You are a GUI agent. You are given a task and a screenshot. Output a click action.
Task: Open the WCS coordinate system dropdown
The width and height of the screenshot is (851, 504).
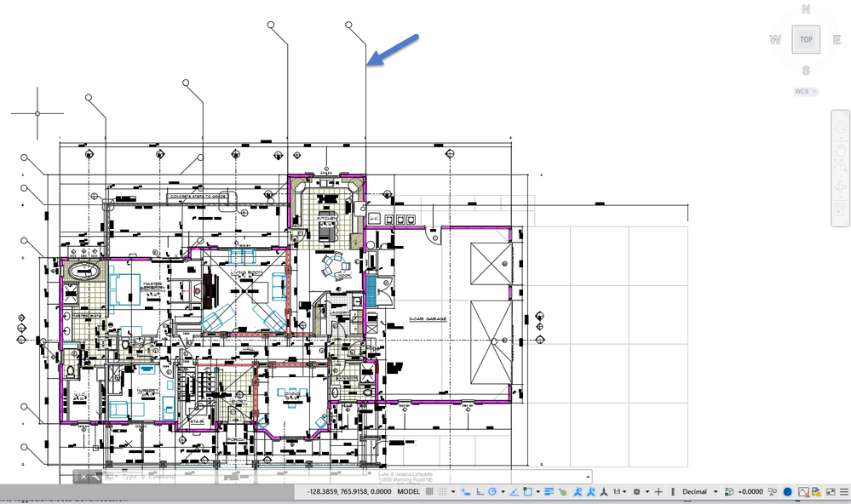point(806,91)
